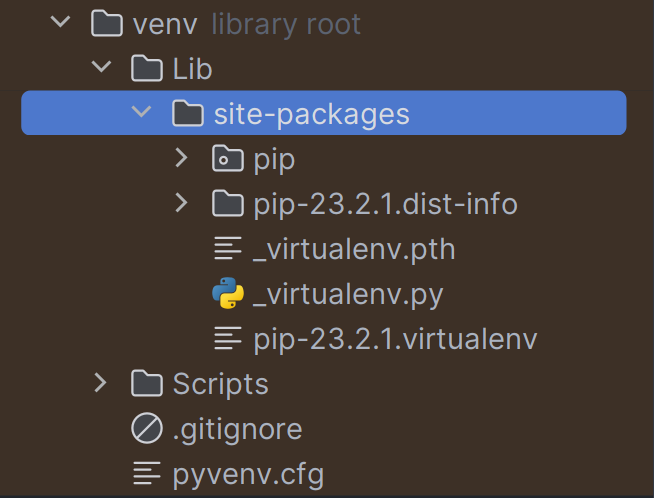654x498 pixels.
Task: Expand the pip-23.2.1.dist-info chevron
Action: click(x=181, y=204)
